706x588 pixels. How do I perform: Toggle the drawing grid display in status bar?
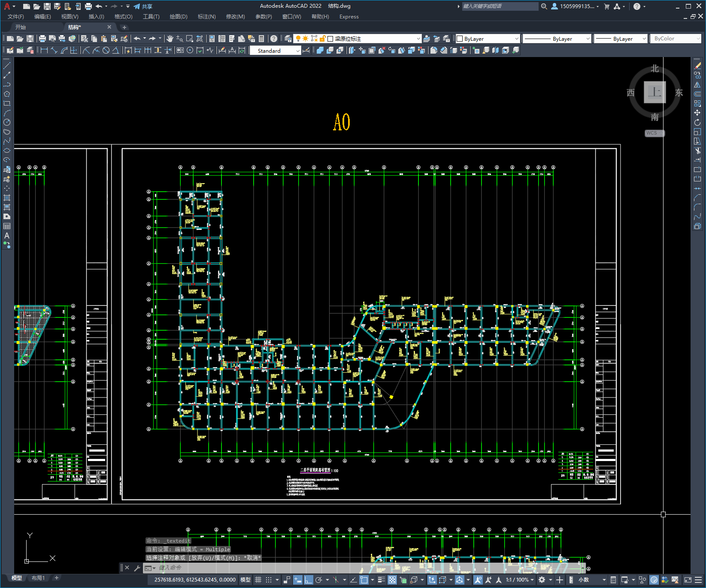coord(258,580)
